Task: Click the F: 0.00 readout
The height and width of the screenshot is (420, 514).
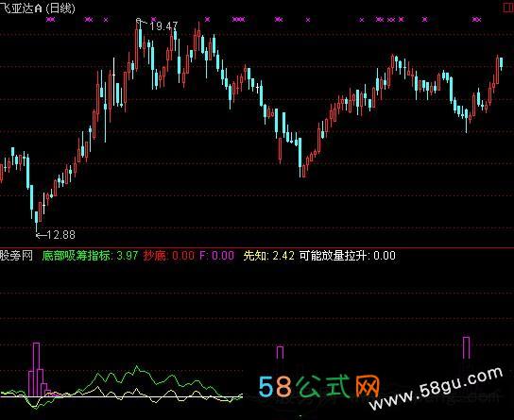Action: [216, 256]
